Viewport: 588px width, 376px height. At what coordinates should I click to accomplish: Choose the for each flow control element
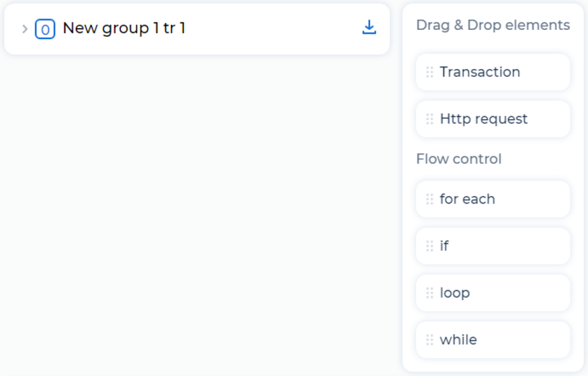pos(493,199)
